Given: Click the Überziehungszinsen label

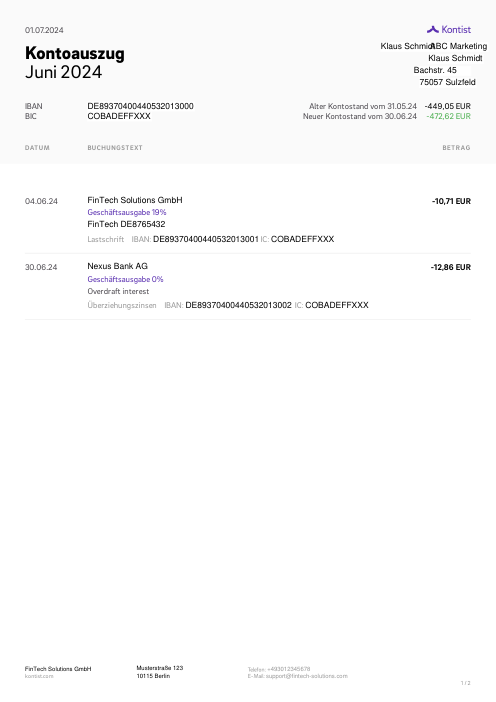Looking at the screenshot, I should tap(122, 305).
